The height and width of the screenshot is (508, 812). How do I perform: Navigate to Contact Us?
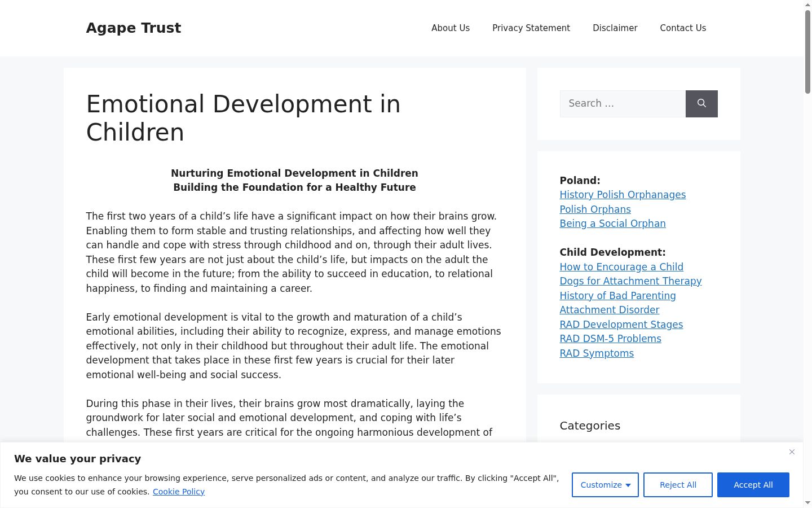tap(683, 28)
